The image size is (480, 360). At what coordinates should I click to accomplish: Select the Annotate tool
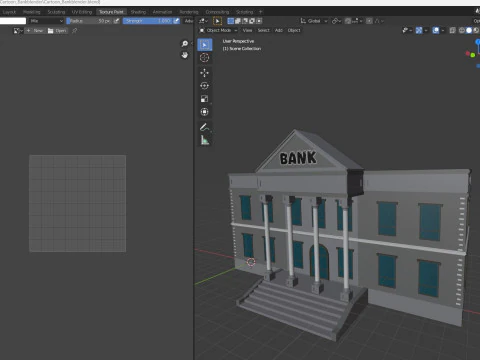[205, 127]
